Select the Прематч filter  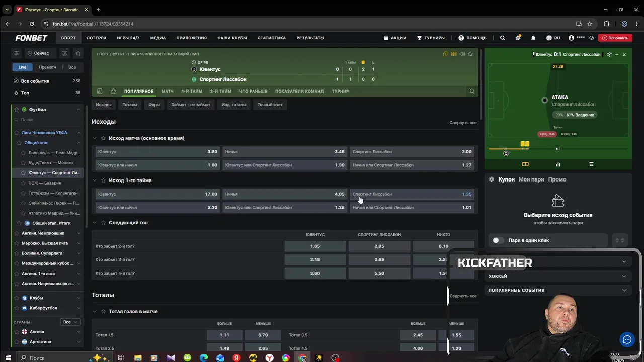click(x=47, y=67)
